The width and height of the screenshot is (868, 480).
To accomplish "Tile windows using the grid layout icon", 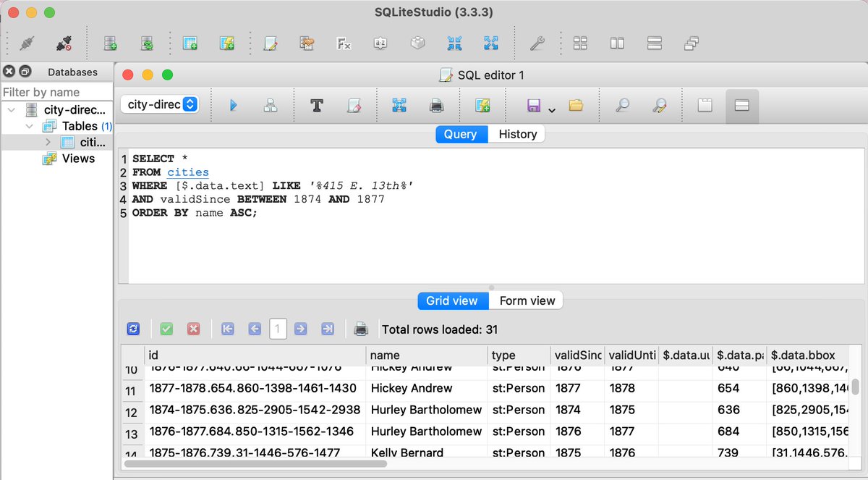I will click(580, 43).
